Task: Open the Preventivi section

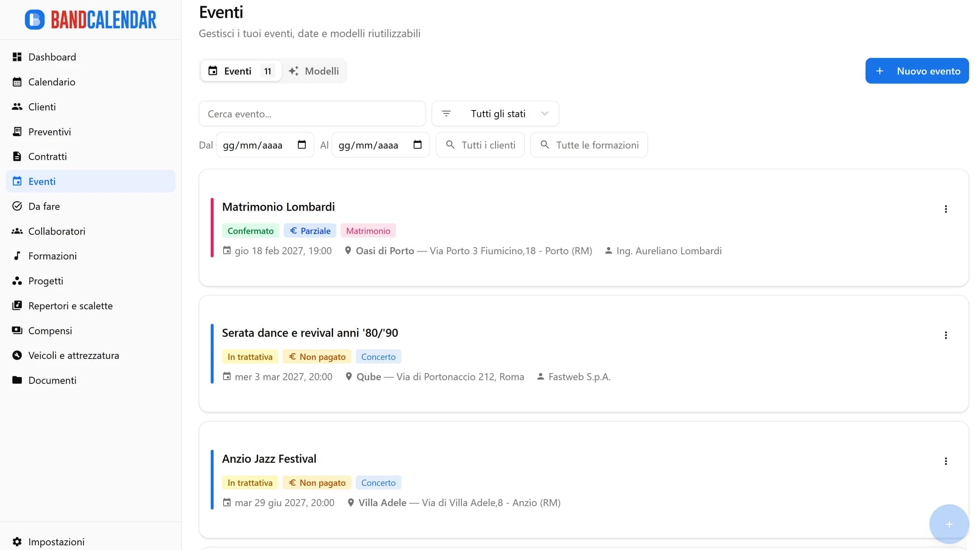Action: click(x=50, y=132)
